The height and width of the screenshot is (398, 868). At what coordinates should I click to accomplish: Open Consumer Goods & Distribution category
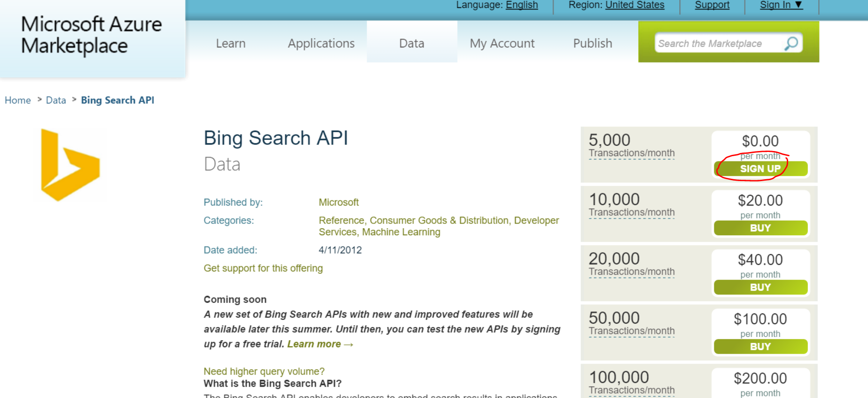439,220
